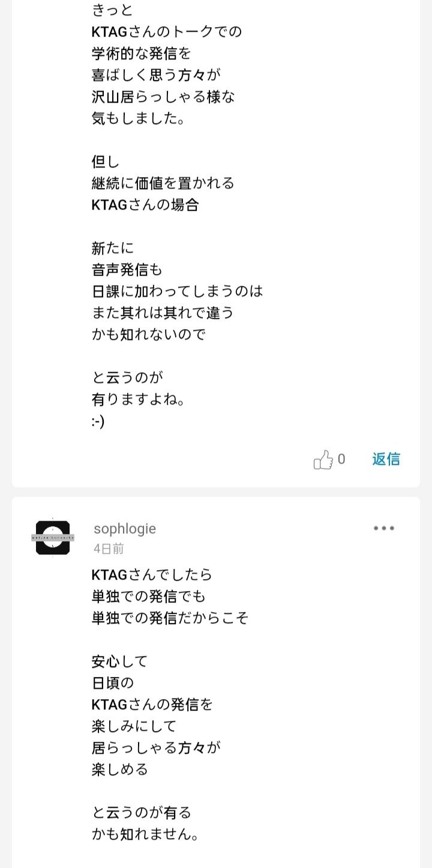
Task: Open the sophlogie username profile link
Action: pyautogui.click(x=125, y=529)
